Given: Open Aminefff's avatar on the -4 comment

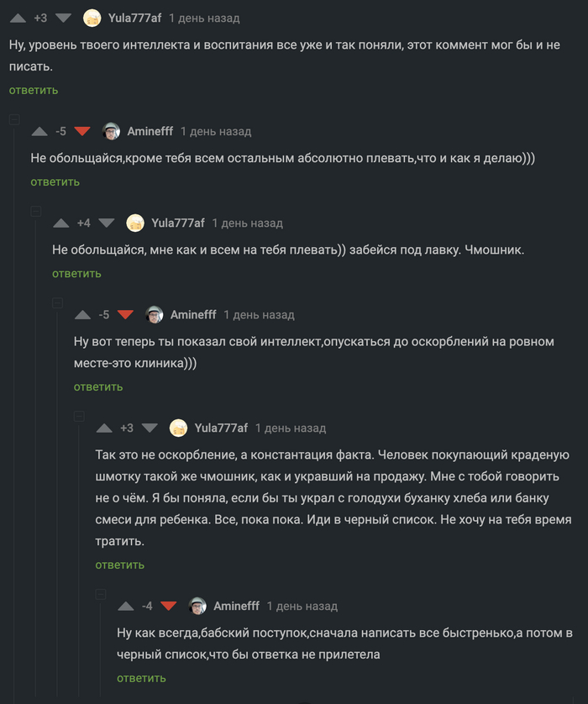Looking at the screenshot, I should click(x=198, y=606).
